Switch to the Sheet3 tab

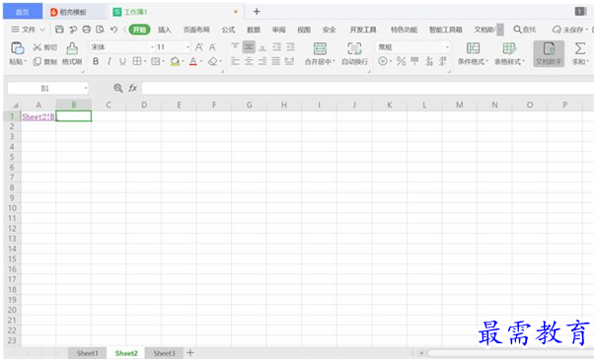tap(164, 353)
